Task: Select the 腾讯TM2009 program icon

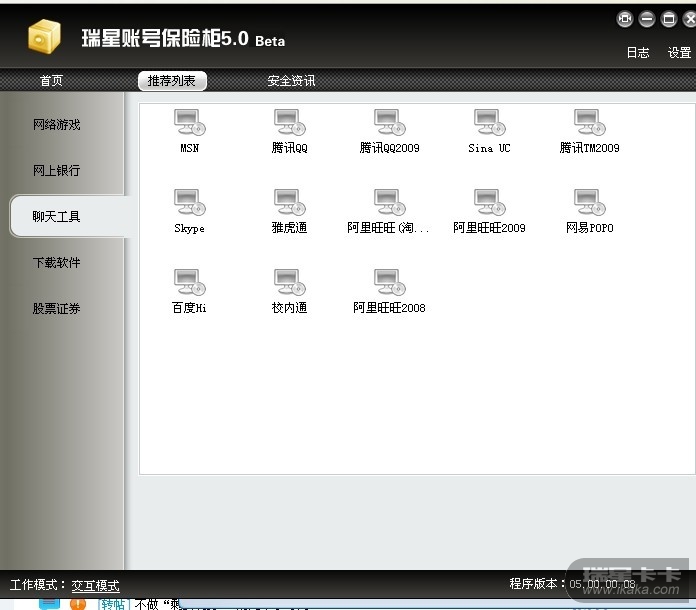Action: pos(589,123)
